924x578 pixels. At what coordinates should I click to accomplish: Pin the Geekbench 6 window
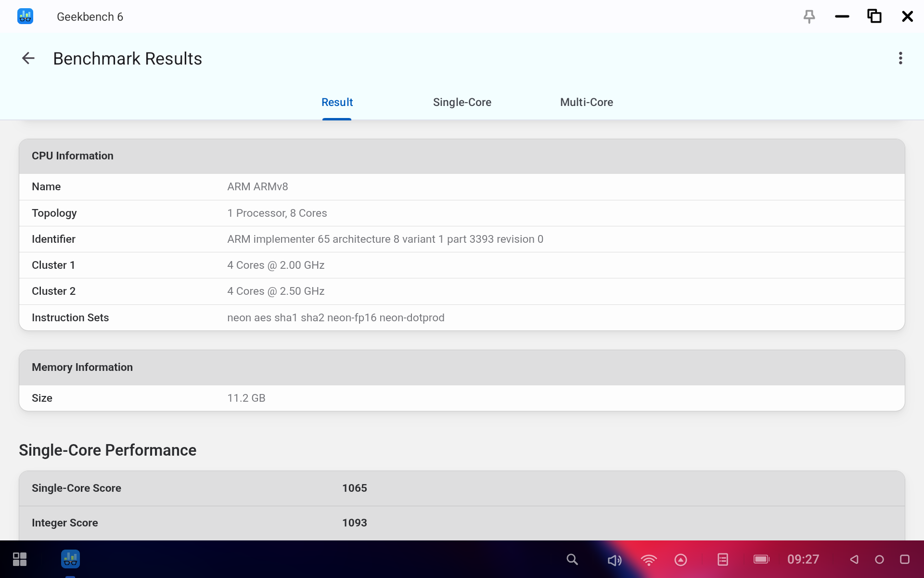coord(809,16)
